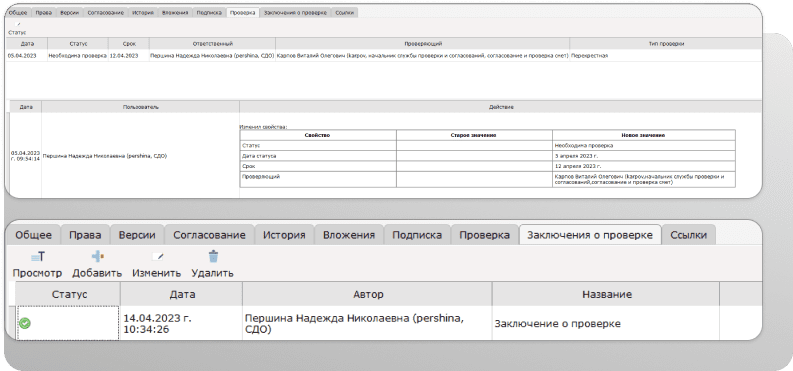Open the Общее tab in lower panel
This screenshot has width=793, height=371.
click(x=33, y=235)
